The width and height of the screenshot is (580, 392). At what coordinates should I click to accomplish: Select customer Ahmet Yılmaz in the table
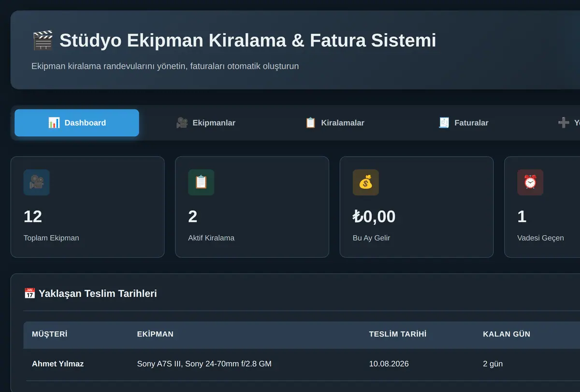(x=58, y=363)
